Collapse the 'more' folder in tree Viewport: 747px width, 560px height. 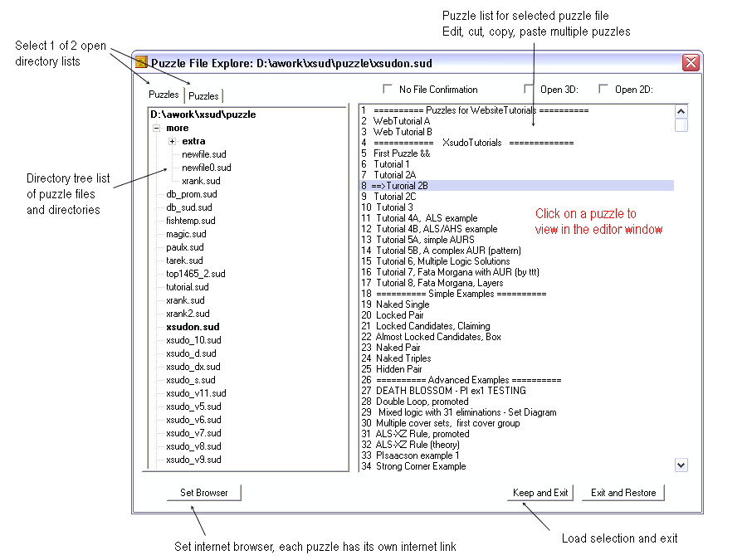[x=156, y=129]
